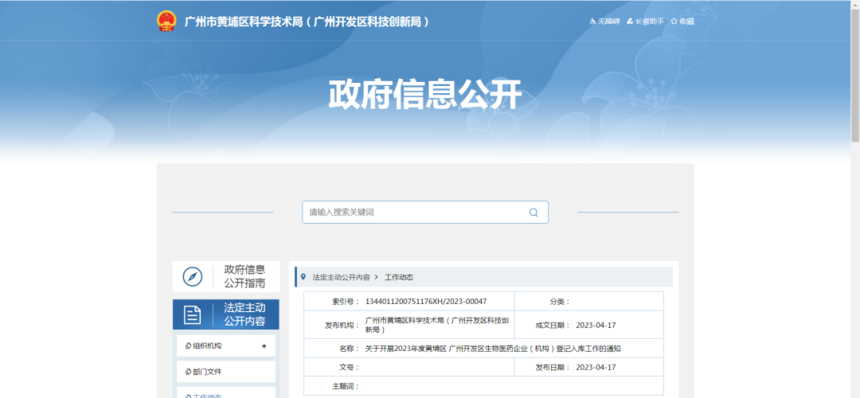This screenshot has height=398, width=860.
Task: Click the location pin breadcrumb icon
Action: (303, 277)
